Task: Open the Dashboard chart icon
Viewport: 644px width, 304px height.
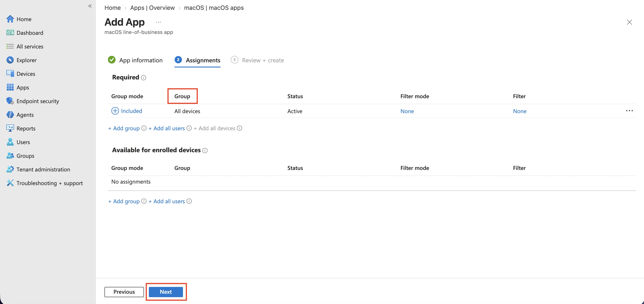Action: (x=10, y=33)
